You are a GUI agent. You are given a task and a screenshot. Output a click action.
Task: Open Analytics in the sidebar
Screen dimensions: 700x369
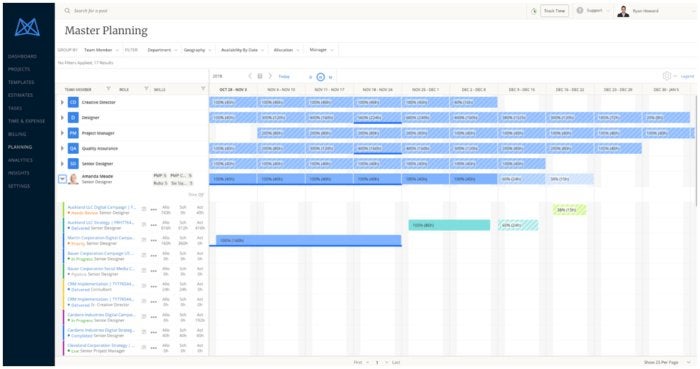tap(21, 160)
